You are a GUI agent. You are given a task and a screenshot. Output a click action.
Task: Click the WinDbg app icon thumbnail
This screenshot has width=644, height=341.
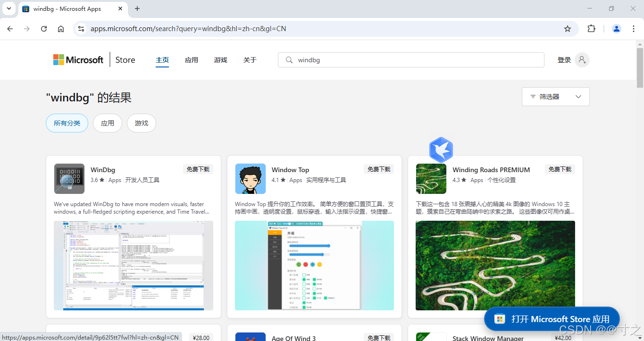coord(69,179)
